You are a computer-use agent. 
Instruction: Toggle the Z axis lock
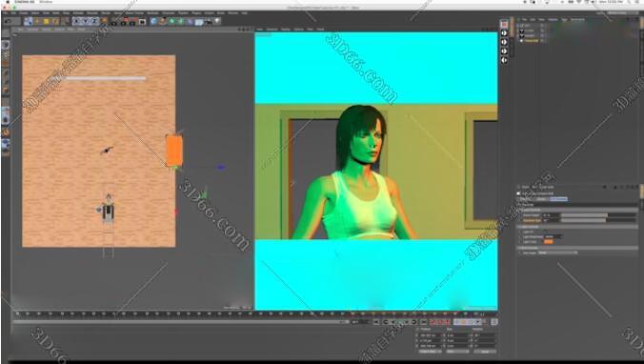[95, 21]
